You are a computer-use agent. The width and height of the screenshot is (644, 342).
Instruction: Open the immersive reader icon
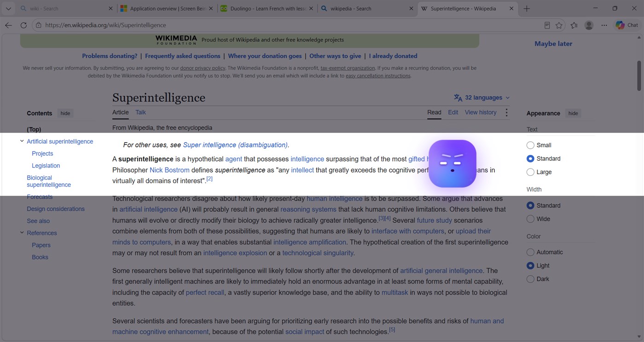click(547, 25)
